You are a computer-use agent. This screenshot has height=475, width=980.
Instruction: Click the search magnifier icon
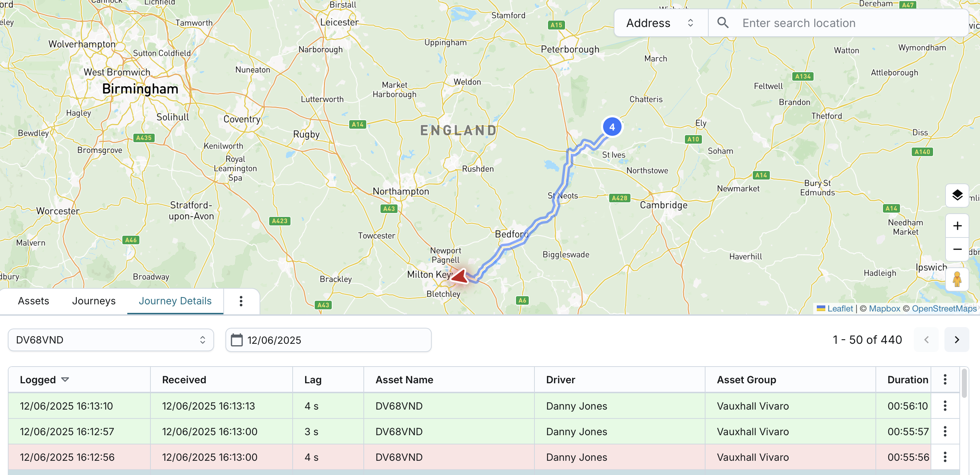[723, 23]
